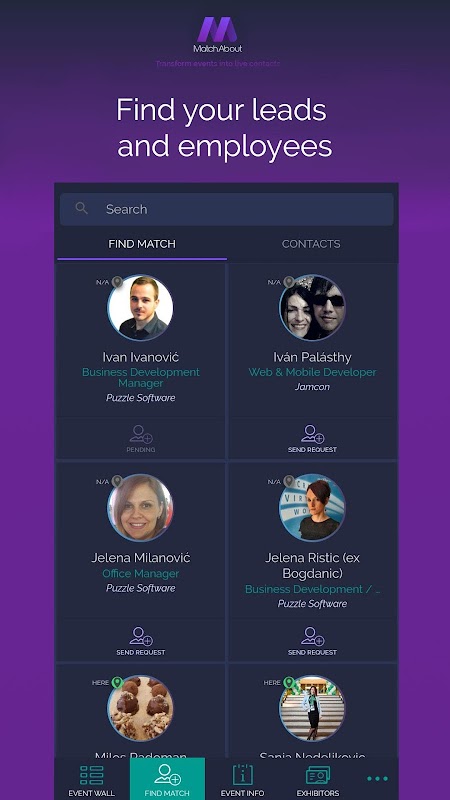
Task: Open the Event Info icon
Action: (243, 775)
